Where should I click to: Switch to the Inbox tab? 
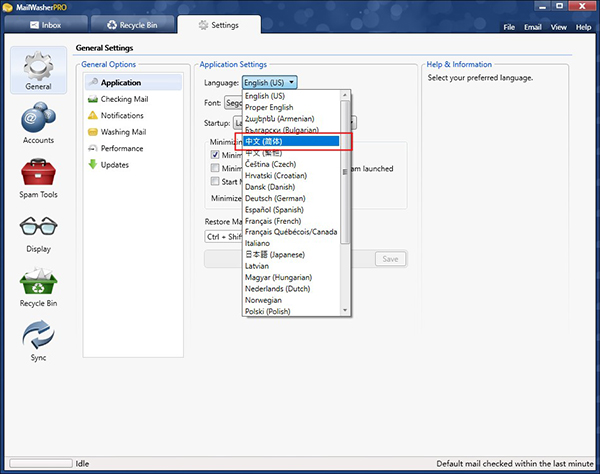(47, 23)
